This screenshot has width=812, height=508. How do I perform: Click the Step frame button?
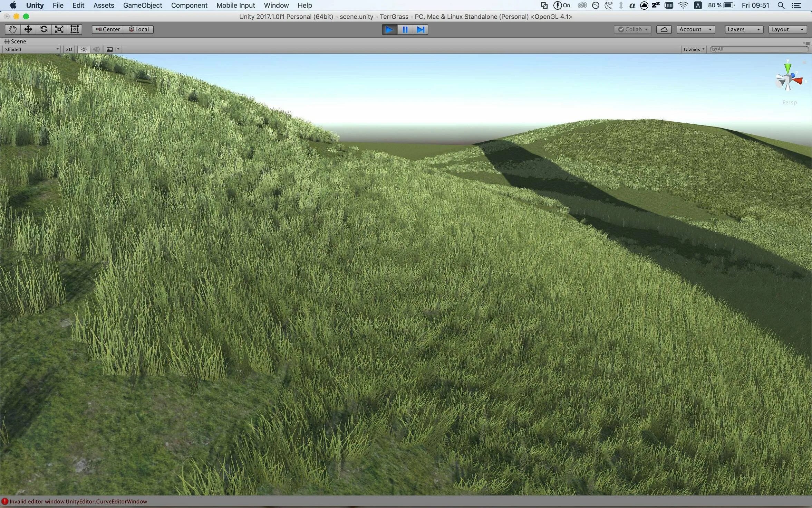pos(420,30)
